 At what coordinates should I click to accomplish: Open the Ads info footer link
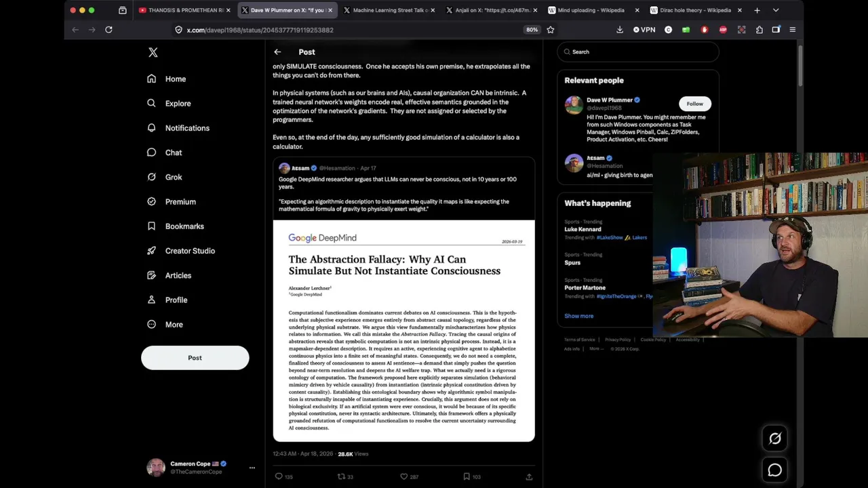572,349
